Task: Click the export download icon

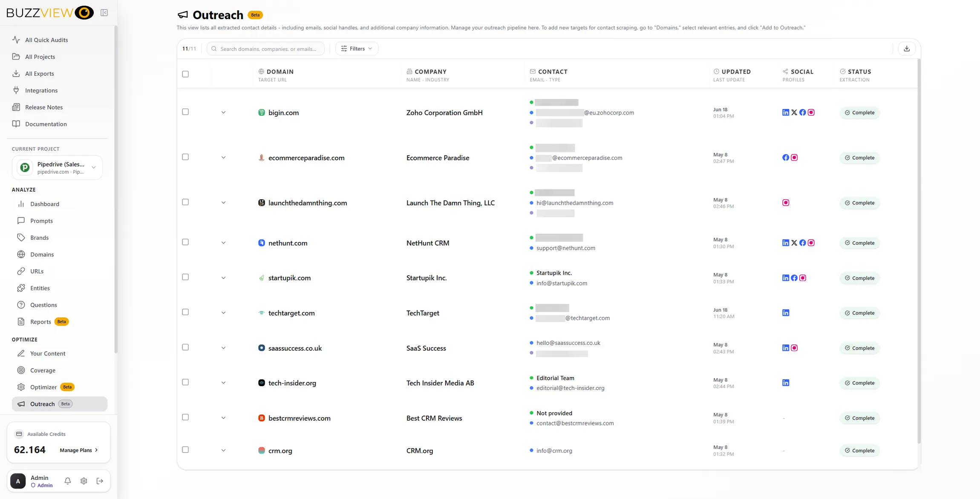Action: tap(906, 49)
